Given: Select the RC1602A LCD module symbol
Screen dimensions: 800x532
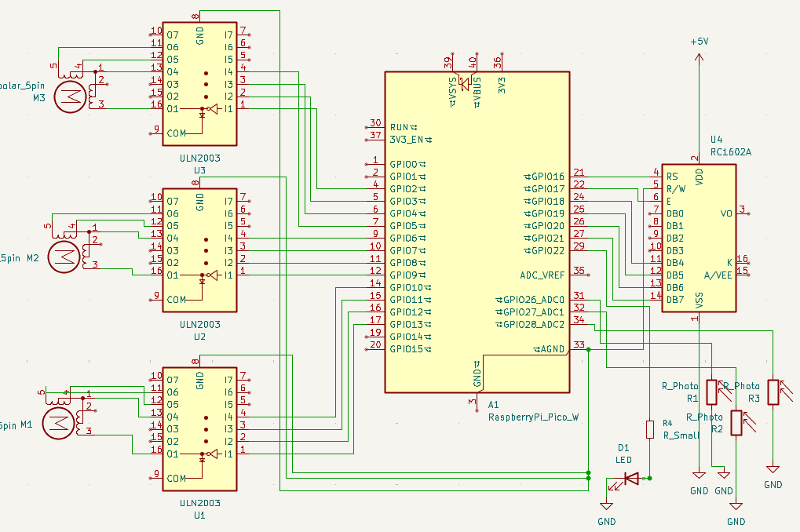Looking at the screenshot, I should pyautogui.click(x=699, y=238).
